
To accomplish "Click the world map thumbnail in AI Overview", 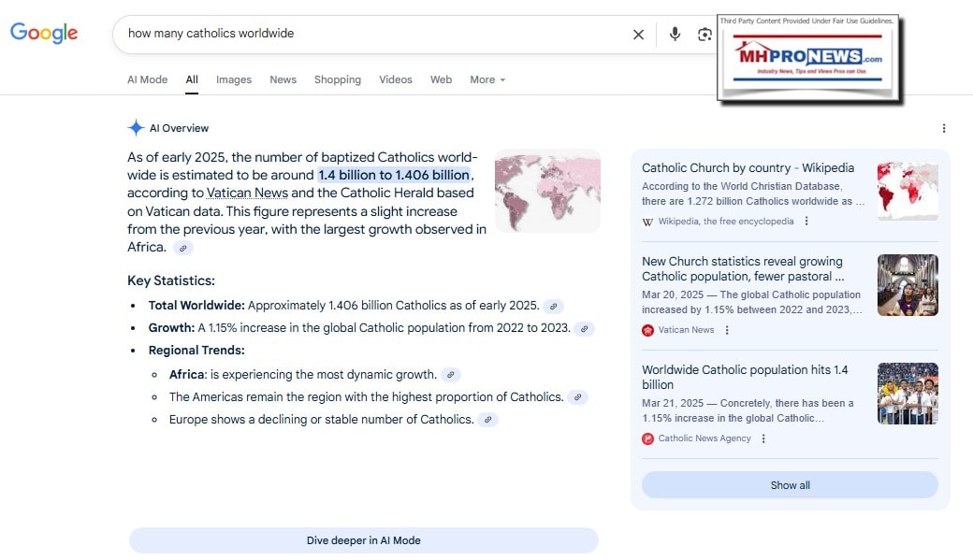I will [547, 190].
